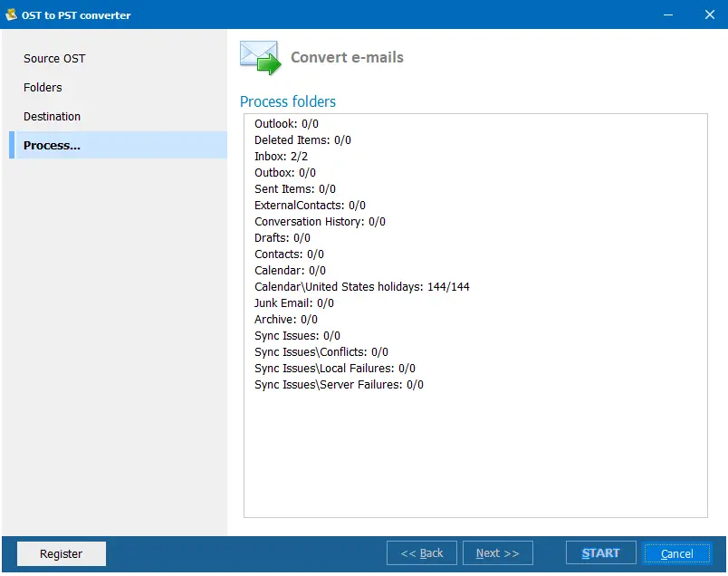Select the Conversation History: 0/0 line
Image resolution: width=728 pixels, height=576 pixels.
coord(320,222)
